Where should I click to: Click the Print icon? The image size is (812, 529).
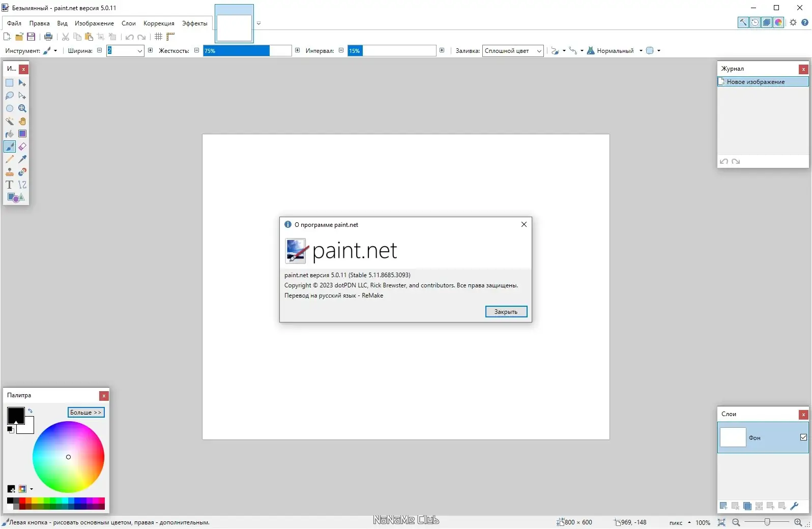(48, 37)
